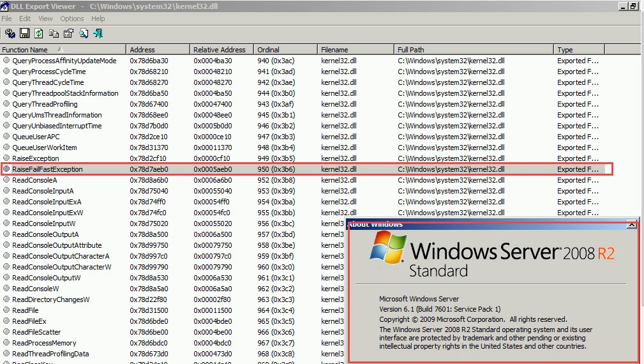The image size is (644, 364).
Task: Click relative address 0x0000cf10
Action: pyautogui.click(x=212, y=158)
